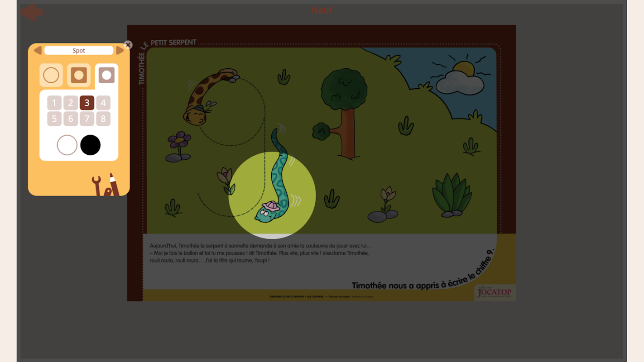Choose opacity level 3
This screenshot has width=644, height=362.
click(87, 103)
